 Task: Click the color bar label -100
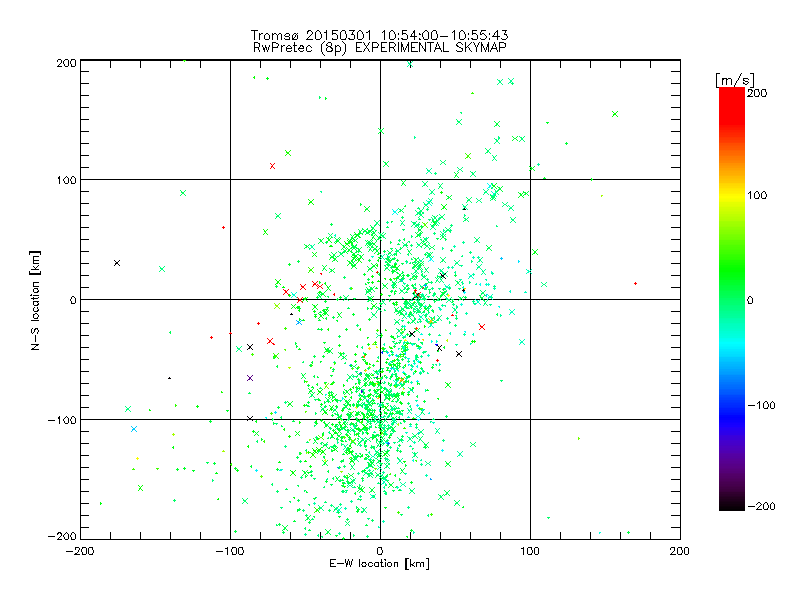click(x=761, y=405)
